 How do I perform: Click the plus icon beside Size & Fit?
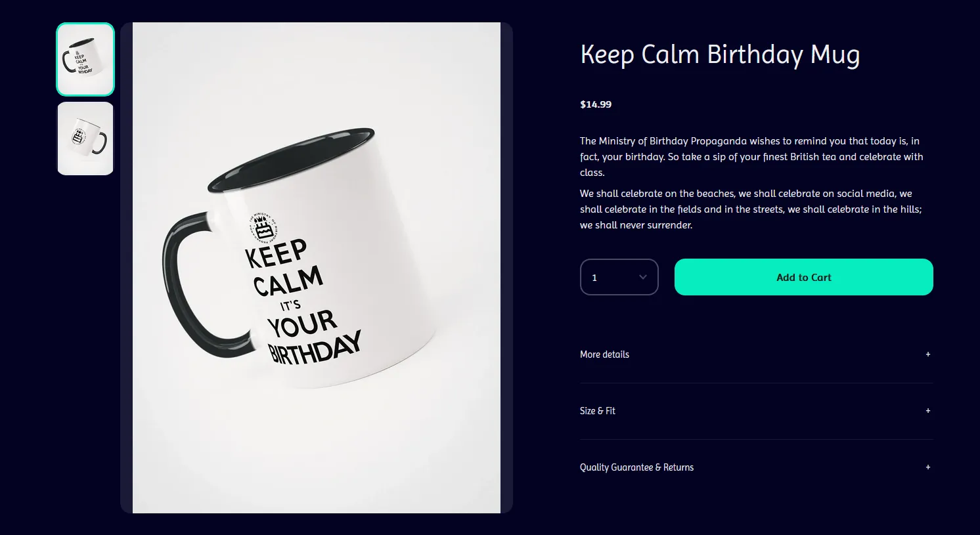[x=927, y=411]
